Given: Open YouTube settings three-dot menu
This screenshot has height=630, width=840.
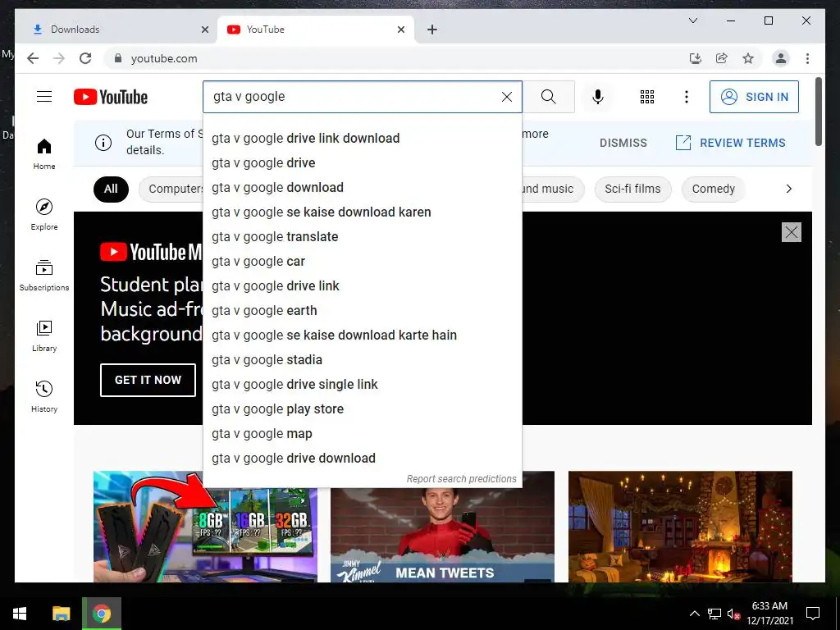Looking at the screenshot, I should pyautogui.click(x=687, y=97).
